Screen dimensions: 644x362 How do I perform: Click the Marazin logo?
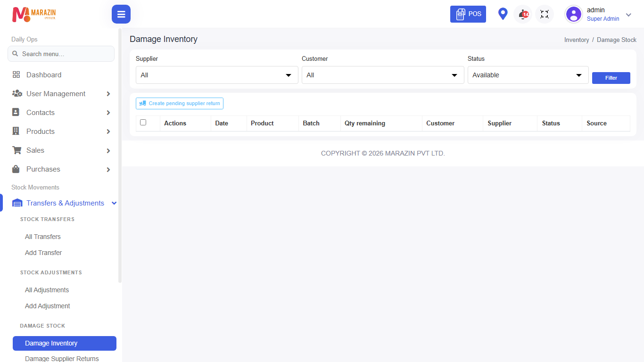34,14
